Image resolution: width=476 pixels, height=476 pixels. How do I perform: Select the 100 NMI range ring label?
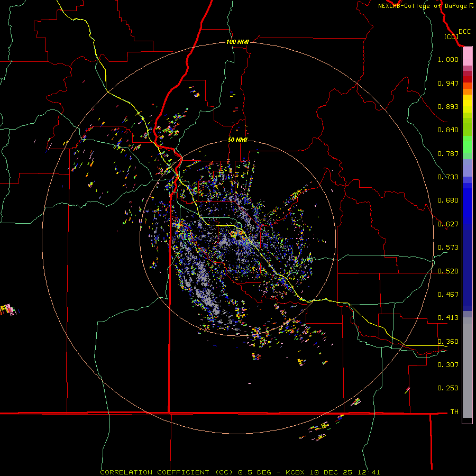[x=237, y=42]
